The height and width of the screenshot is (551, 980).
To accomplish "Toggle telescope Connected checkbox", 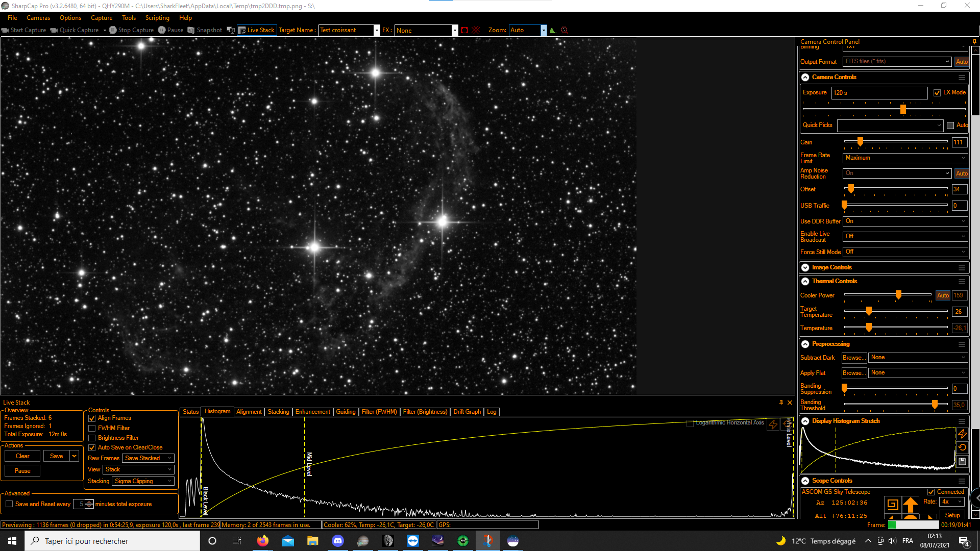I will pos(931,492).
